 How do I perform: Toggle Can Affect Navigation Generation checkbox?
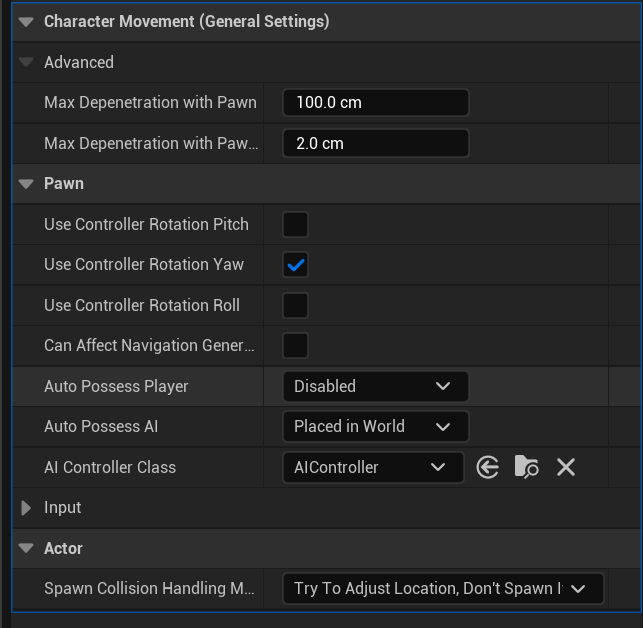click(x=295, y=345)
